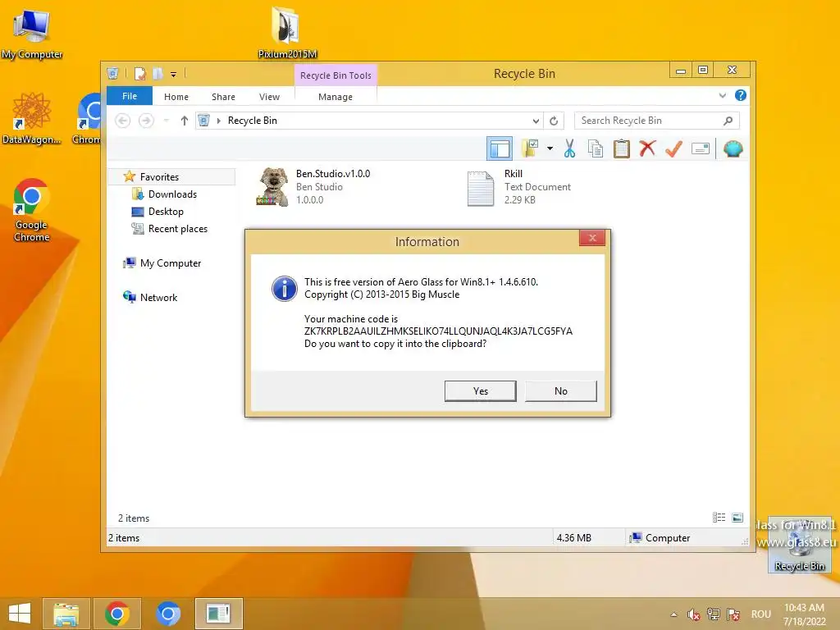Click the 4.36 MB status bar entry

point(573,538)
